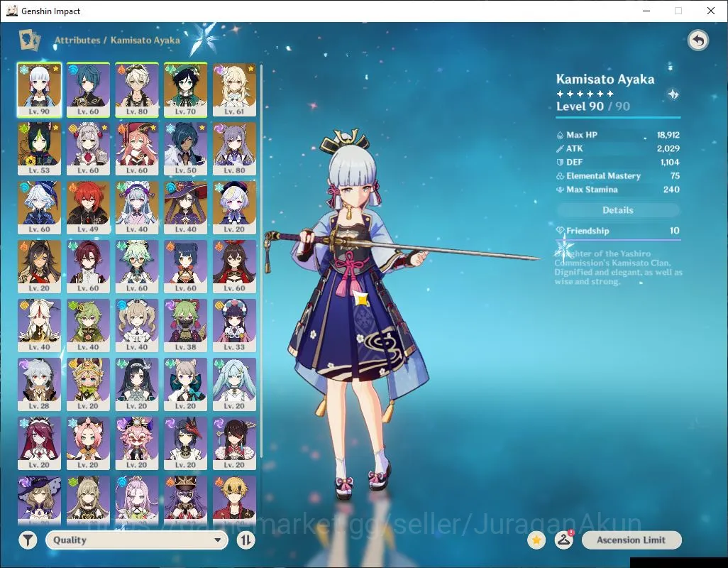Select Keqing Lv. 80 portrait
Screen dimensions: 728x568
click(234, 148)
